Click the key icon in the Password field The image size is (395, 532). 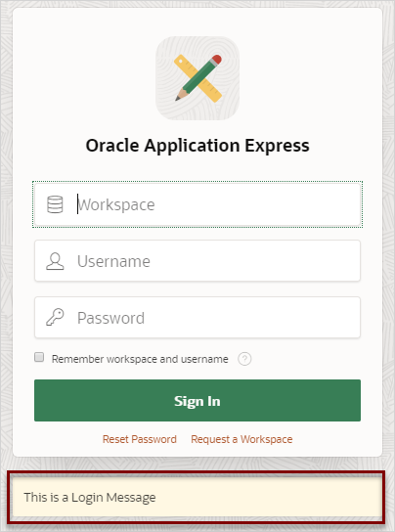tap(55, 317)
